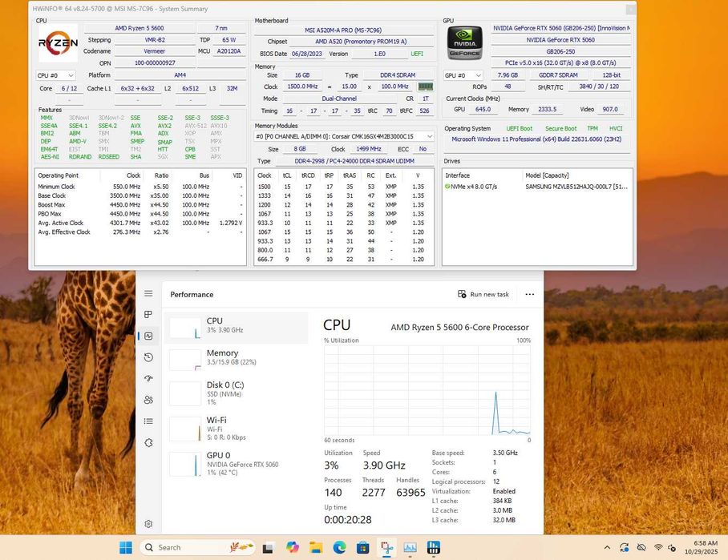Viewport: 728px width, 560px height.
Task: Switch to Snipping Tool in taskbar
Action: pyautogui.click(x=386, y=547)
